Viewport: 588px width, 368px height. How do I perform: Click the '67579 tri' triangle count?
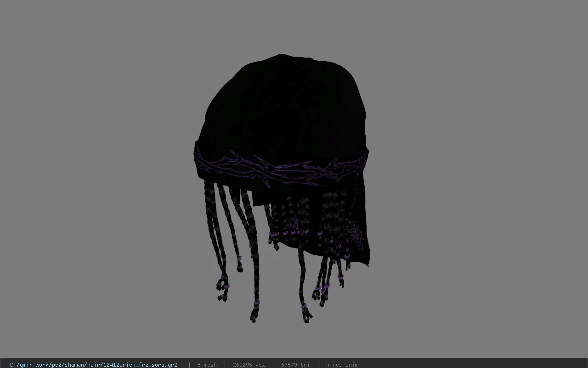tap(295, 365)
